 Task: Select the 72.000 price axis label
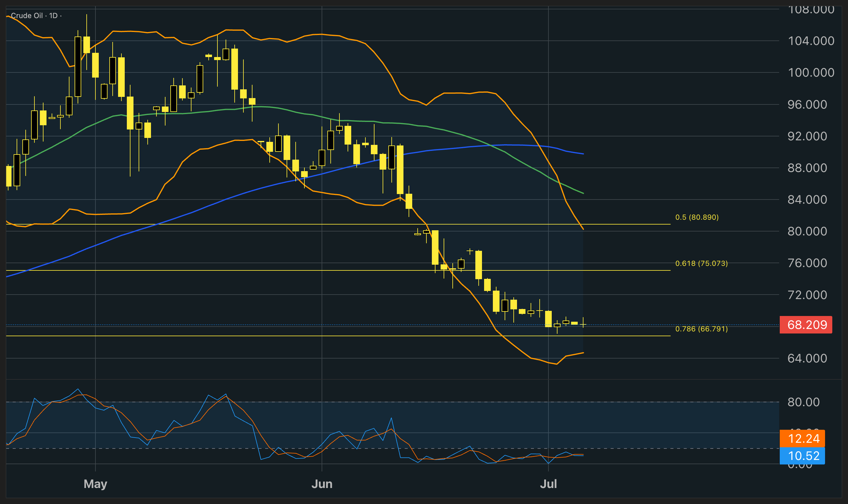click(807, 295)
